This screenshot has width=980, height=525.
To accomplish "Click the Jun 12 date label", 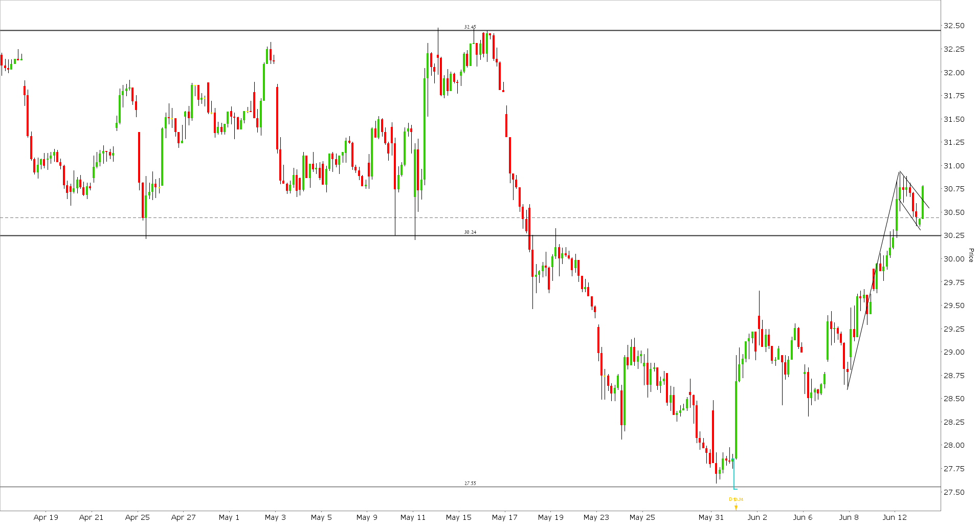I will [895, 517].
